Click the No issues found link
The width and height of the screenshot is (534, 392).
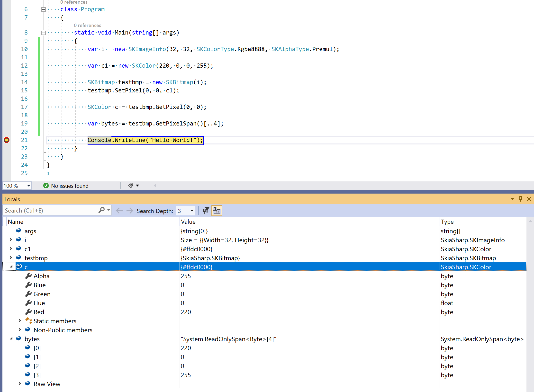tap(70, 186)
